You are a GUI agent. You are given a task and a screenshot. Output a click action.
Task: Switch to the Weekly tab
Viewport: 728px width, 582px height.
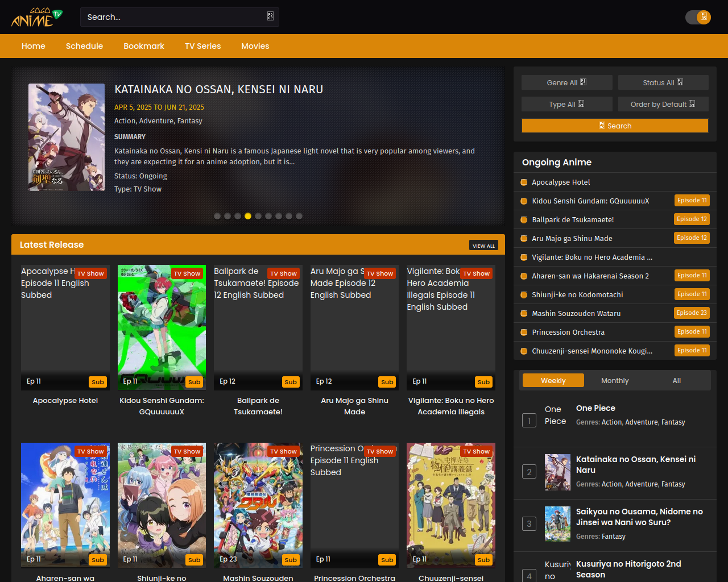pyautogui.click(x=553, y=380)
